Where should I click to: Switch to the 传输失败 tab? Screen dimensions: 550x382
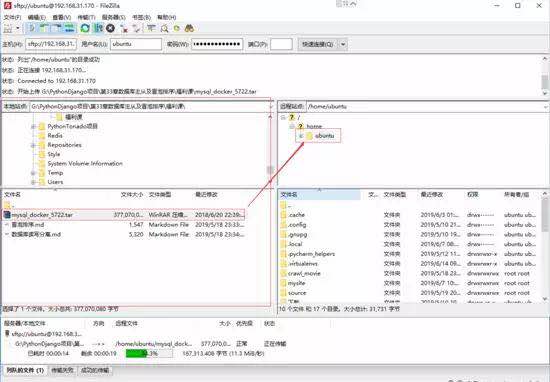tap(62, 370)
